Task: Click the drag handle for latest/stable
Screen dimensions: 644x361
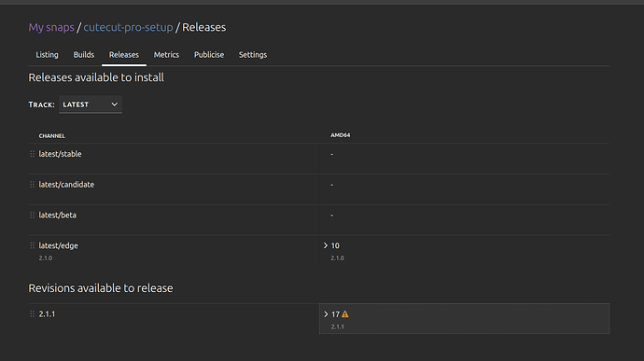Action: tap(32, 154)
